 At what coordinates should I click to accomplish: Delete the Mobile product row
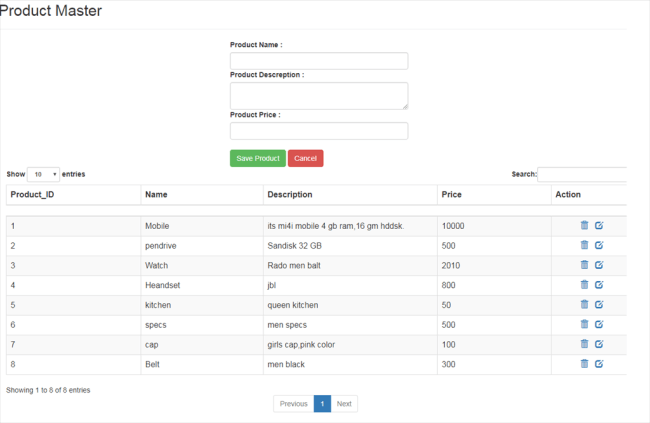(x=584, y=226)
